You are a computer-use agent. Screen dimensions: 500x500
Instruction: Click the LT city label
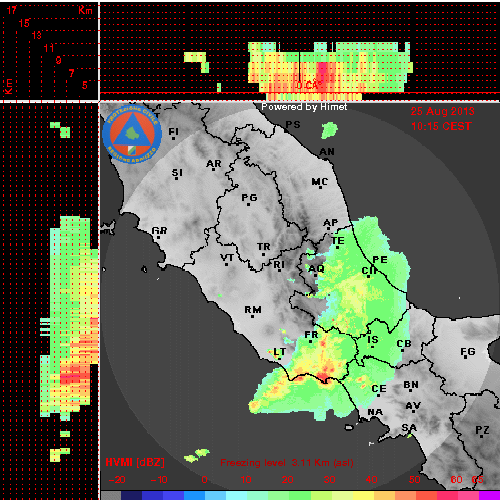tap(280, 352)
